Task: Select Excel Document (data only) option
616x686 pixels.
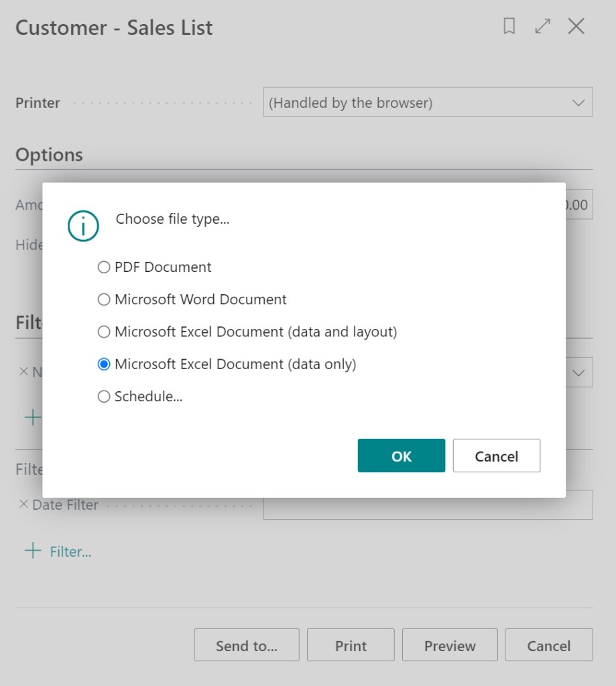Action: click(x=104, y=364)
